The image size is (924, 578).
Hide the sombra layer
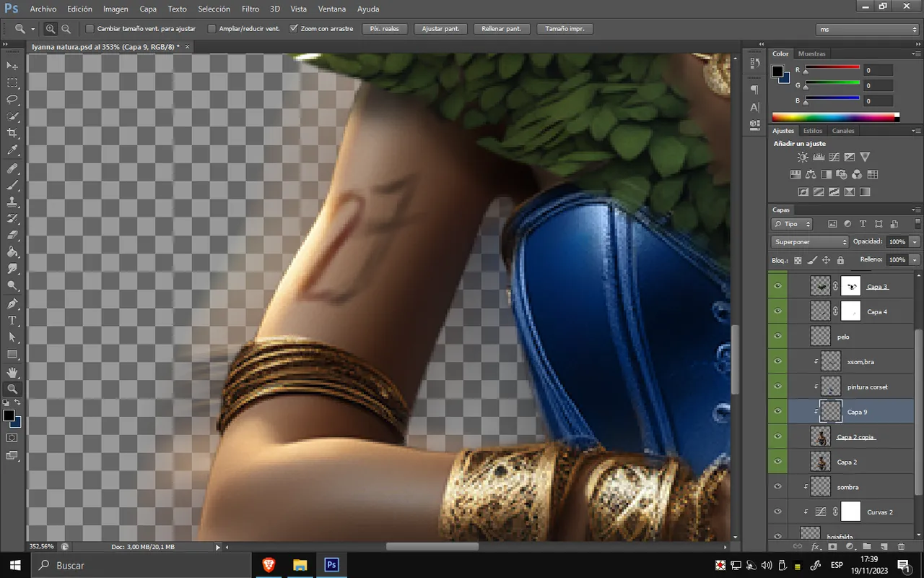(x=777, y=486)
